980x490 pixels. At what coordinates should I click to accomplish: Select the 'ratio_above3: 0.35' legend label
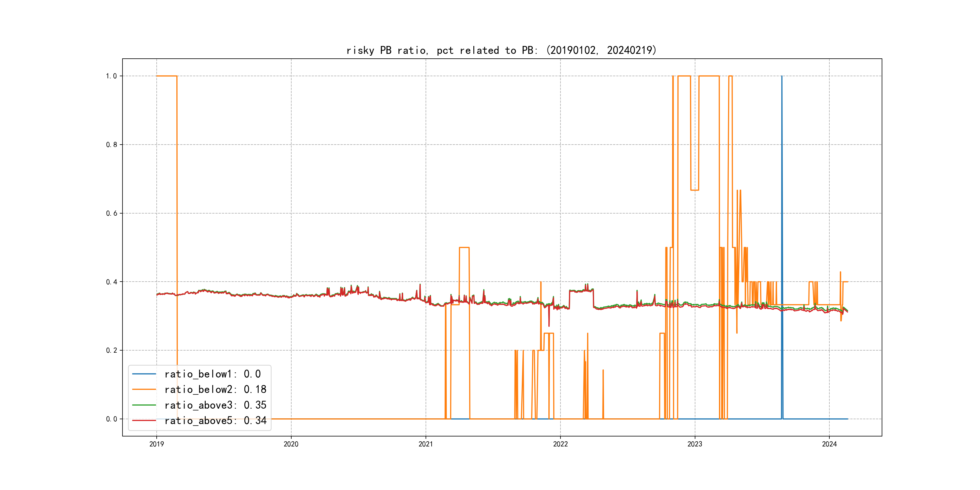[215, 405]
